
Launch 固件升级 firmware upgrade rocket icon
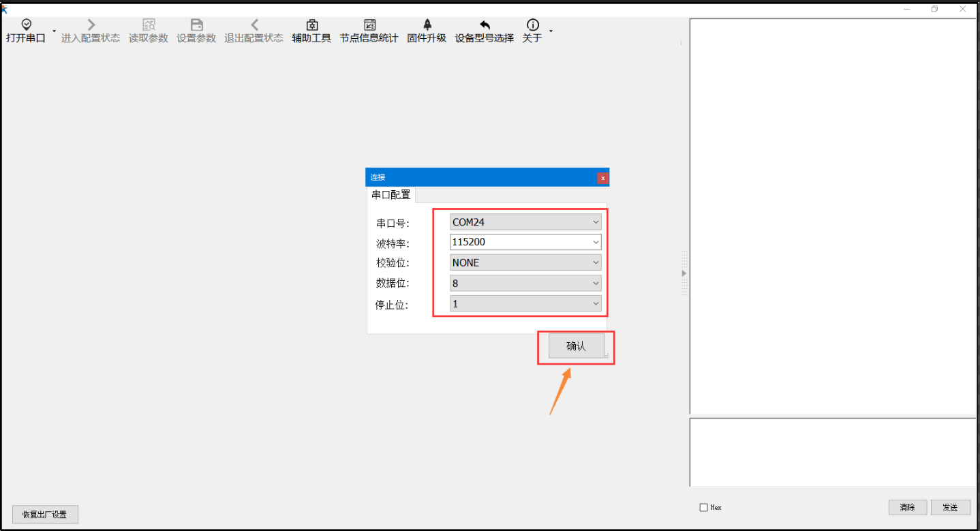point(427,25)
